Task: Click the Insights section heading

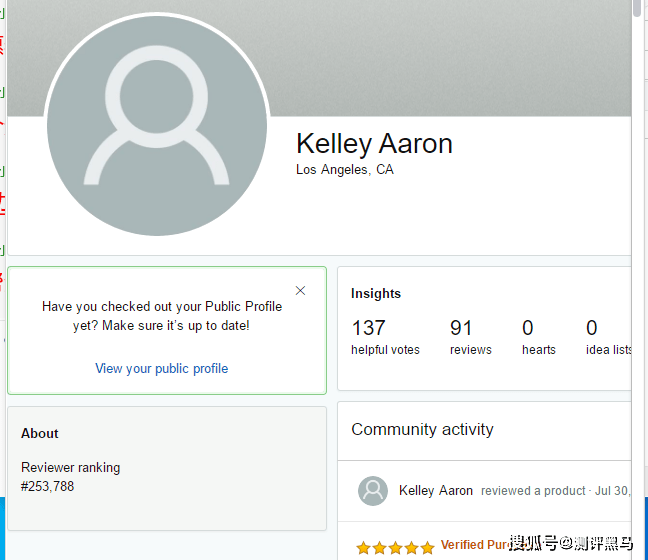Action: click(x=376, y=294)
